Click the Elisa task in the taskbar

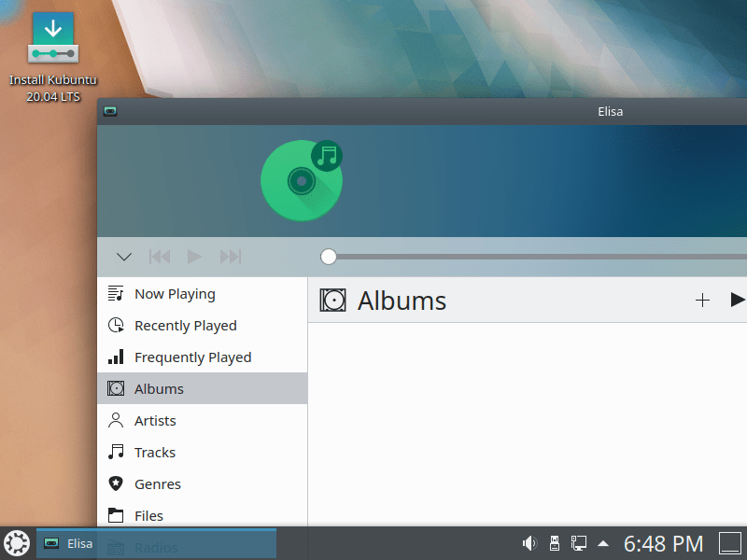tap(156, 543)
